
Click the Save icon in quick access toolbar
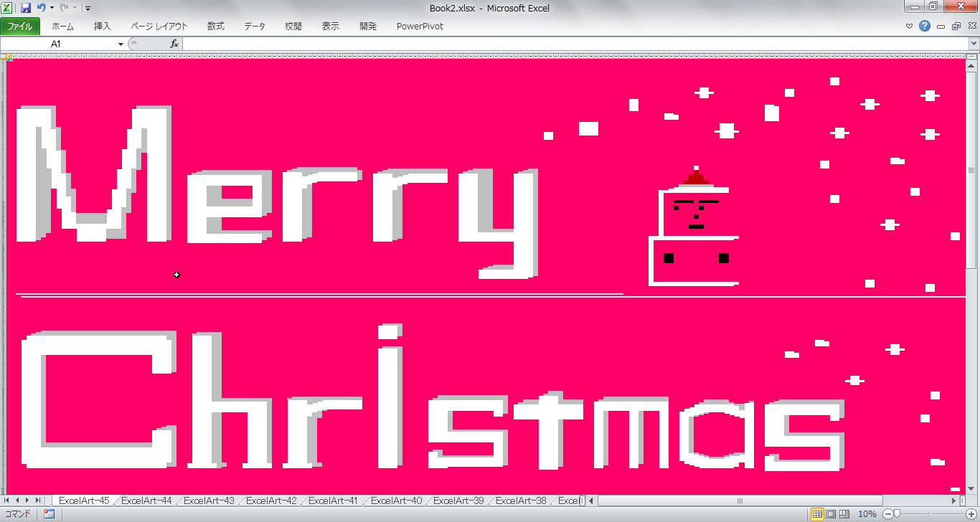26,8
